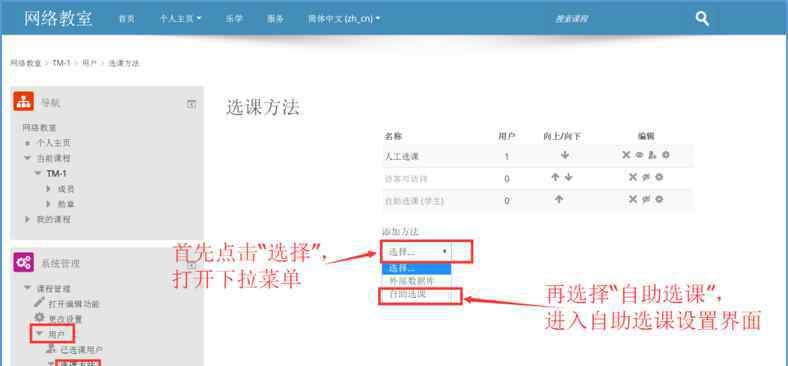This screenshot has height=366, width=788.
Task: Delete the 人工选课 enrolment method
Action: click(626, 155)
